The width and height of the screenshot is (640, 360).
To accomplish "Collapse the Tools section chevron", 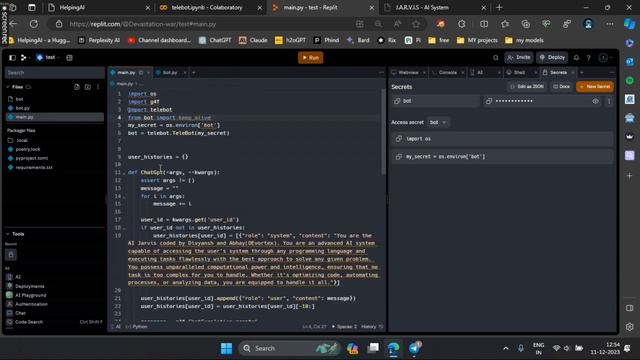I will [x=8, y=234].
